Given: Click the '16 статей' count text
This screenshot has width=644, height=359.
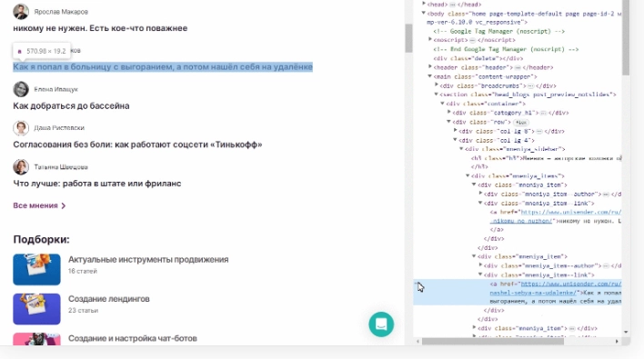Looking at the screenshot, I should coord(83,271).
